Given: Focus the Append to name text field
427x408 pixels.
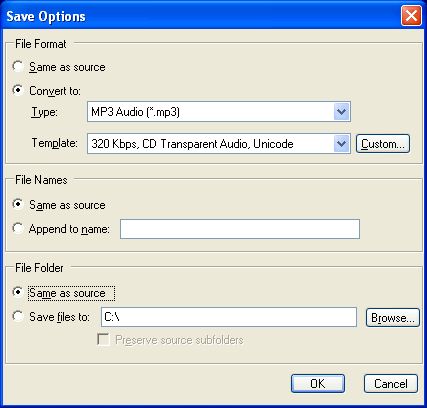Looking at the screenshot, I should pos(240,229).
